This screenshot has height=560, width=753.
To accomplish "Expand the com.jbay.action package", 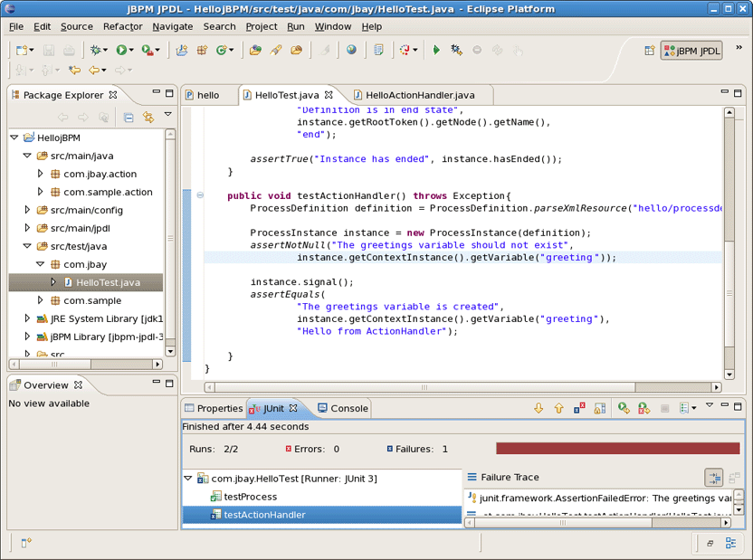I will (x=41, y=173).
